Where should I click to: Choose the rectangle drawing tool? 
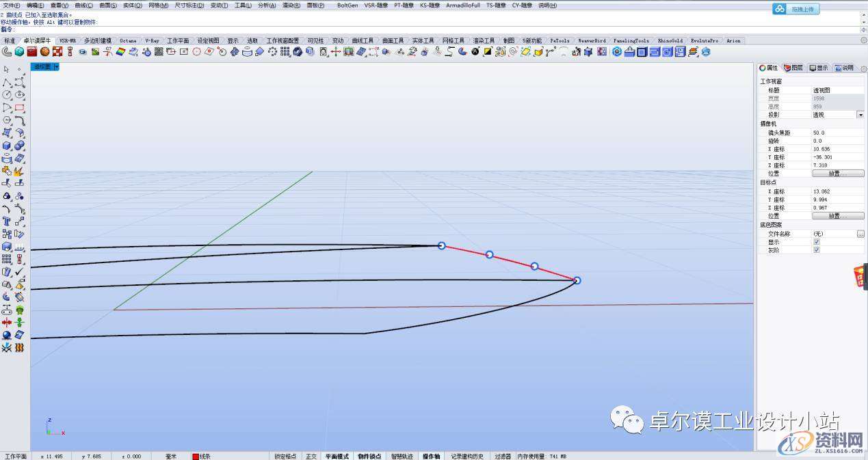[x=19, y=108]
